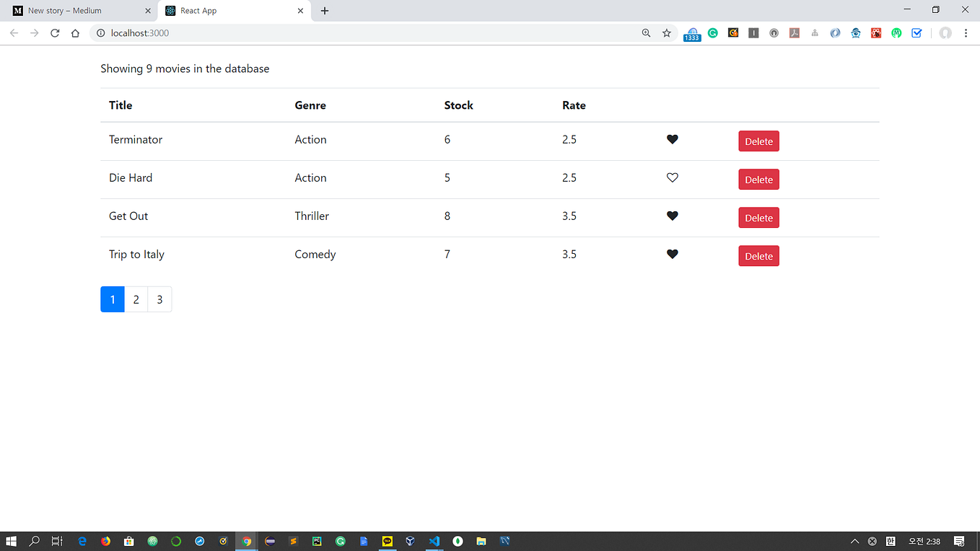Viewport: 980px width, 551px height.
Task: Toggle the heart for Get Out
Action: pyautogui.click(x=672, y=216)
